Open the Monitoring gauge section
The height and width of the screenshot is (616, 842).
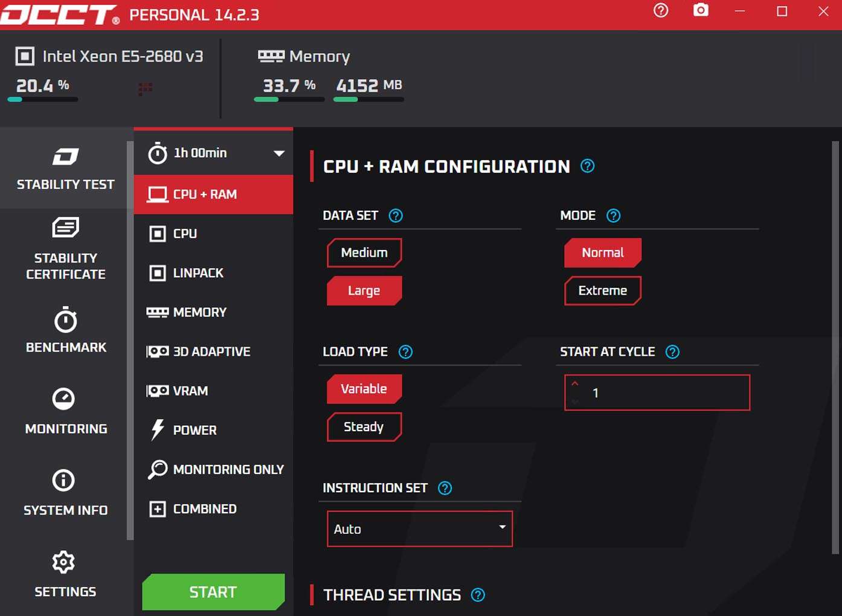pos(65,411)
